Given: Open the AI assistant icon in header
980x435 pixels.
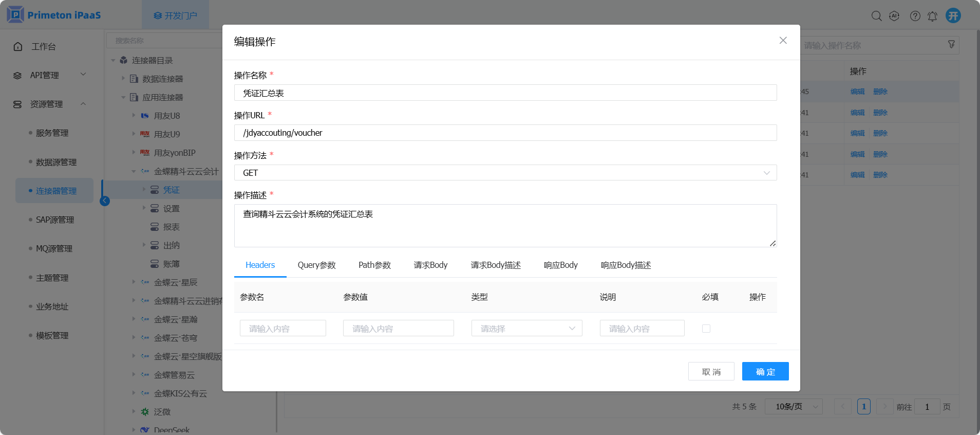Looking at the screenshot, I should [894, 16].
